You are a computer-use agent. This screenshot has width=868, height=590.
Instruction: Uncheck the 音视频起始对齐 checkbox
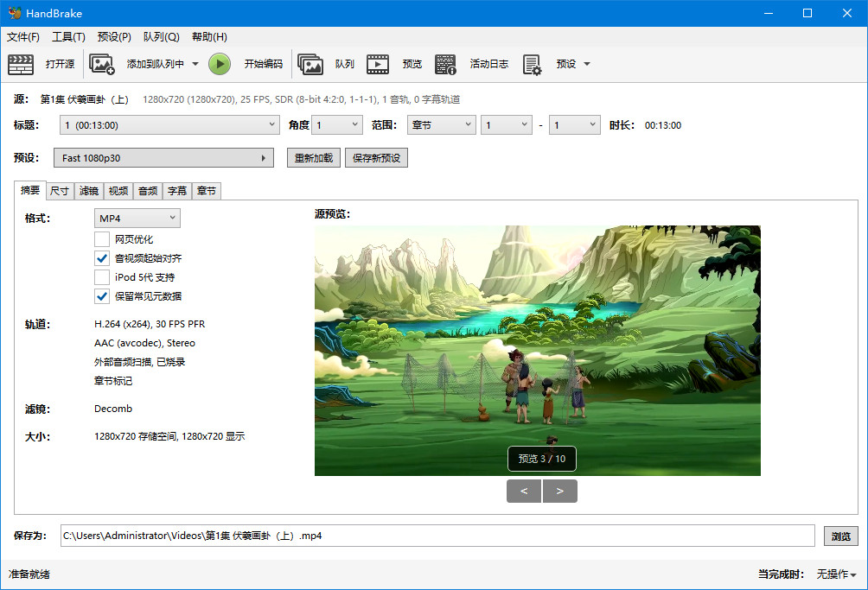pos(102,258)
